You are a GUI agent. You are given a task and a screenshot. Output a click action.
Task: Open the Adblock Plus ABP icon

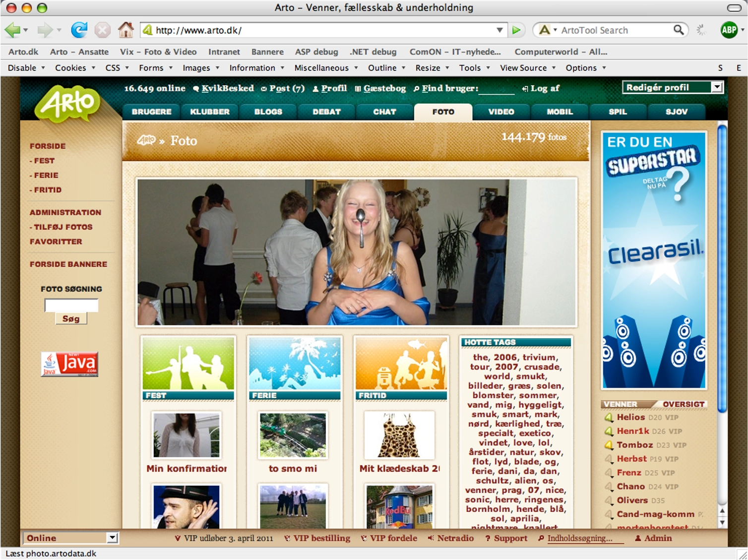point(729,30)
